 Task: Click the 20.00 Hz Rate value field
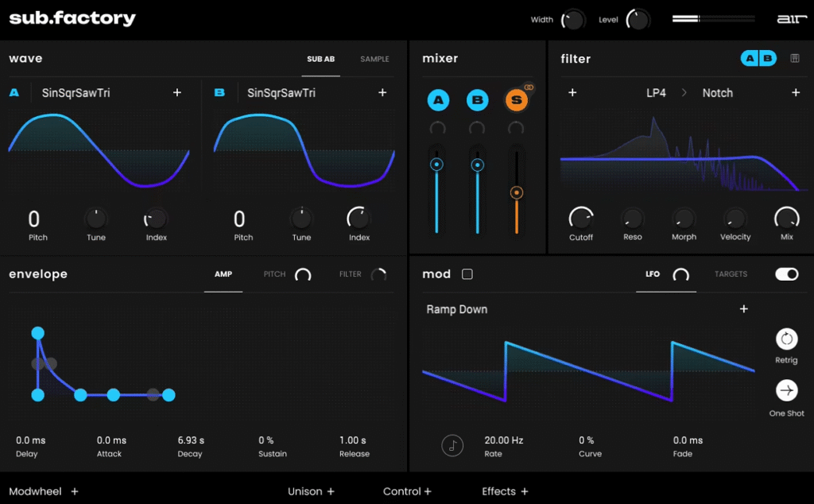(x=504, y=440)
